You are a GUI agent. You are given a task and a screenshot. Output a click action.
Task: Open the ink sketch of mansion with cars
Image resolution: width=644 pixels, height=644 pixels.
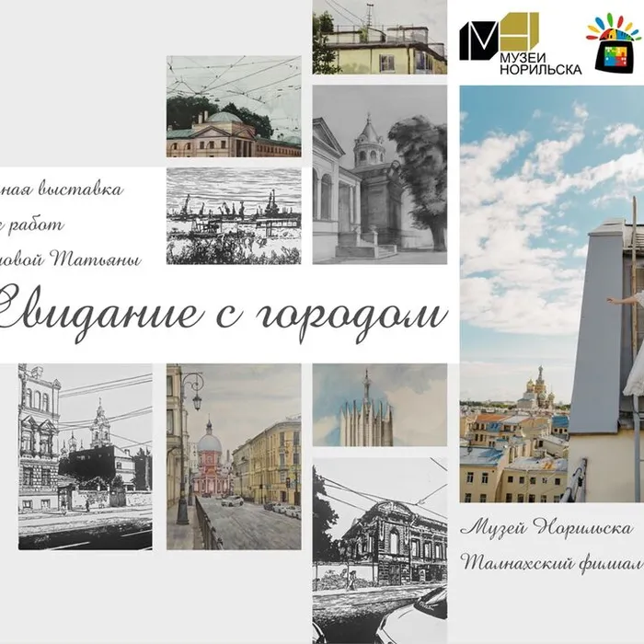379,551
